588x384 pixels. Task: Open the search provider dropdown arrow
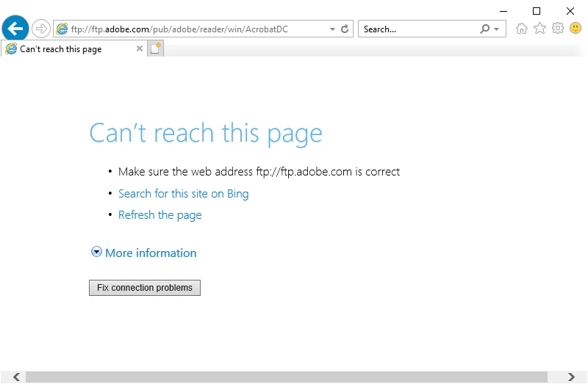click(x=497, y=29)
